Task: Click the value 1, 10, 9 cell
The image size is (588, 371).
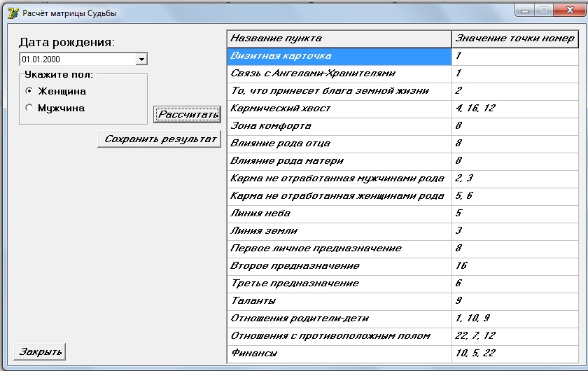Action: click(515, 319)
